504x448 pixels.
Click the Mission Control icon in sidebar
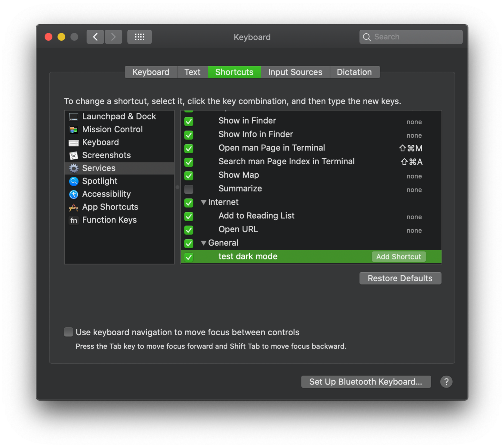(x=74, y=130)
